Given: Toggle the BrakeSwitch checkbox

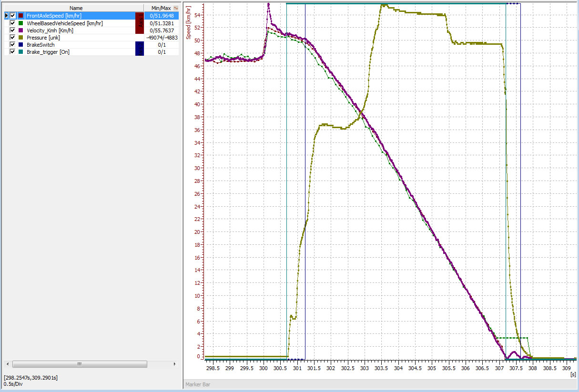Looking at the screenshot, I should pyautogui.click(x=12, y=44).
